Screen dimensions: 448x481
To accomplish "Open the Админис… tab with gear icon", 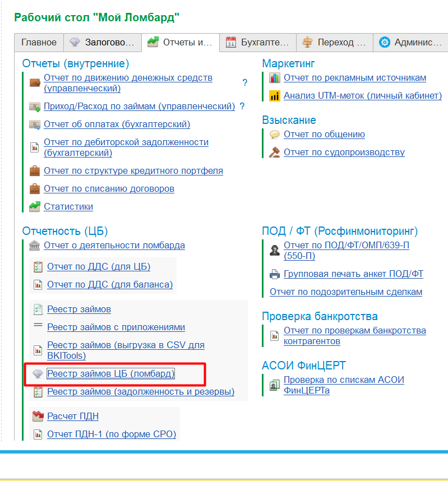I will point(411,43).
